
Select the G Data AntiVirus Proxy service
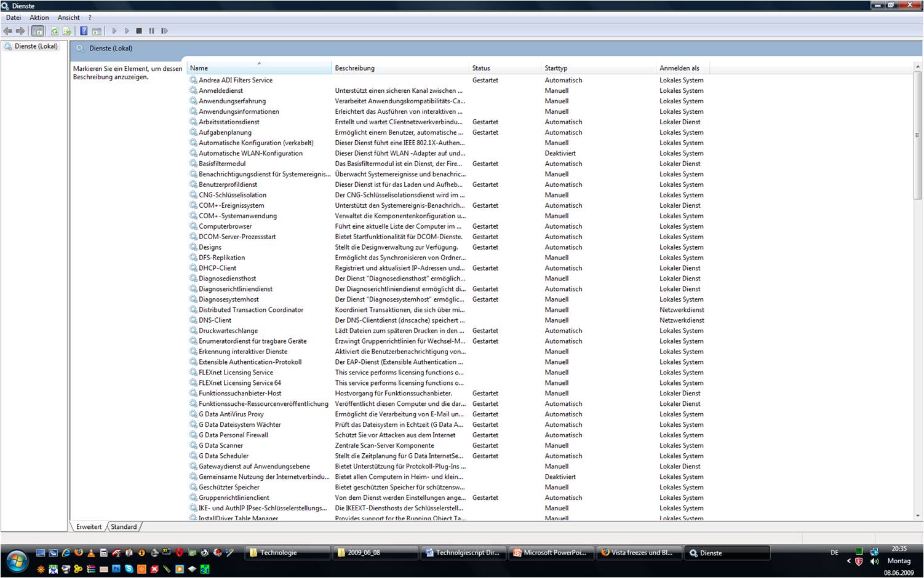231,414
